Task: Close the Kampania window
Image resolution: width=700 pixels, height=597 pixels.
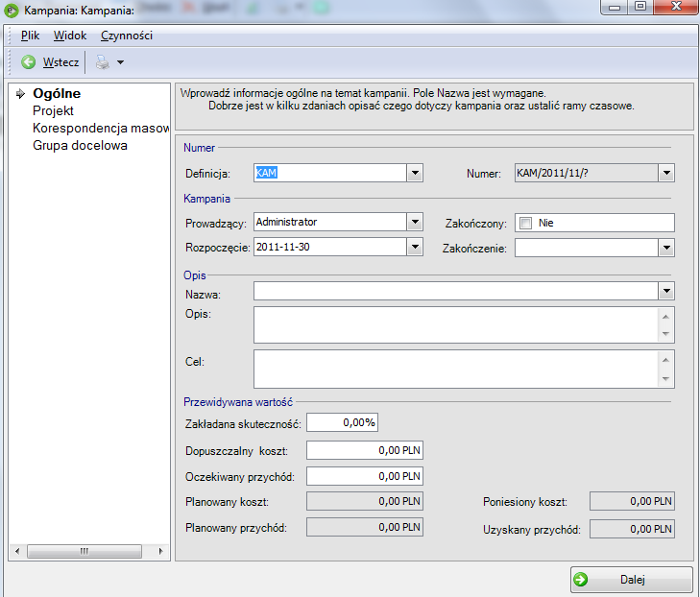Action: tap(676, 7)
